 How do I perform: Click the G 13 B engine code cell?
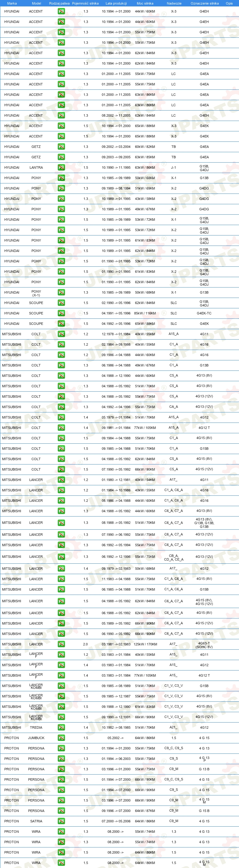[204, 769]
